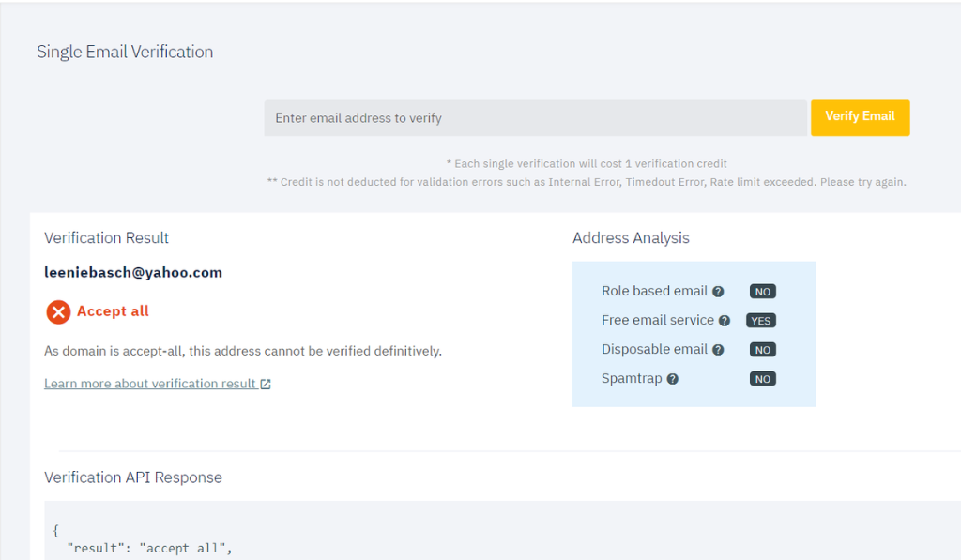
Task: Click the Disposable email label
Action: (654, 349)
